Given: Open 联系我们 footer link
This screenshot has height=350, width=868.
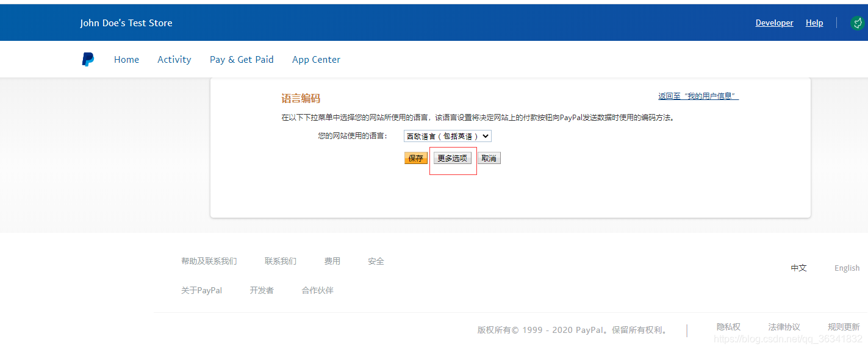Looking at the screenshot, I should click(281, 261).
